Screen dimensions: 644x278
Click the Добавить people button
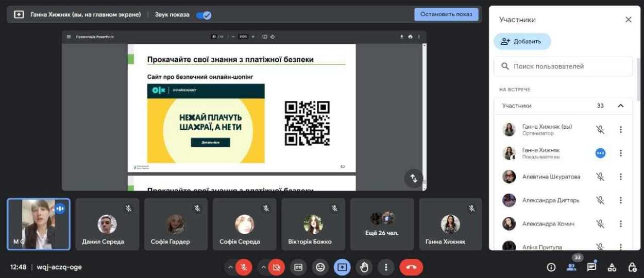[521, 42]
